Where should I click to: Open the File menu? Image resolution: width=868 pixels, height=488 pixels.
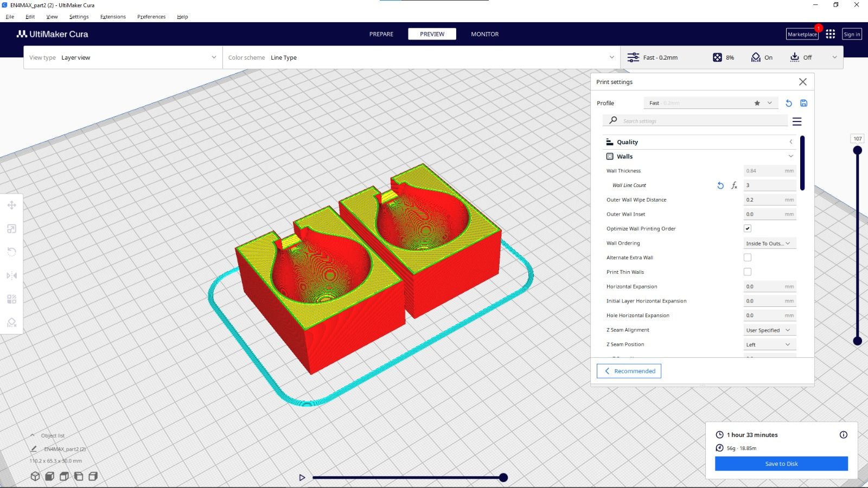click(10, 17)
